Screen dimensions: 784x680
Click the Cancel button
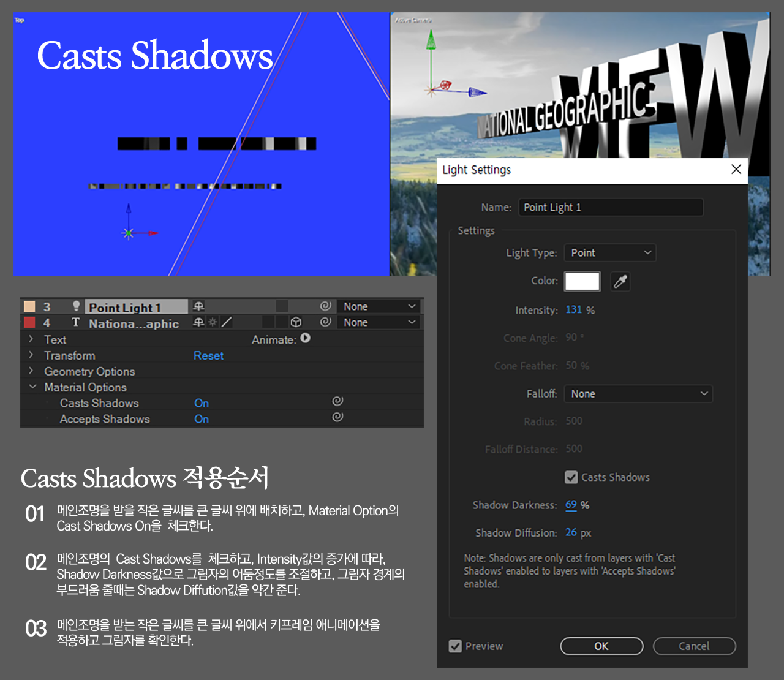tap(694, 646)
